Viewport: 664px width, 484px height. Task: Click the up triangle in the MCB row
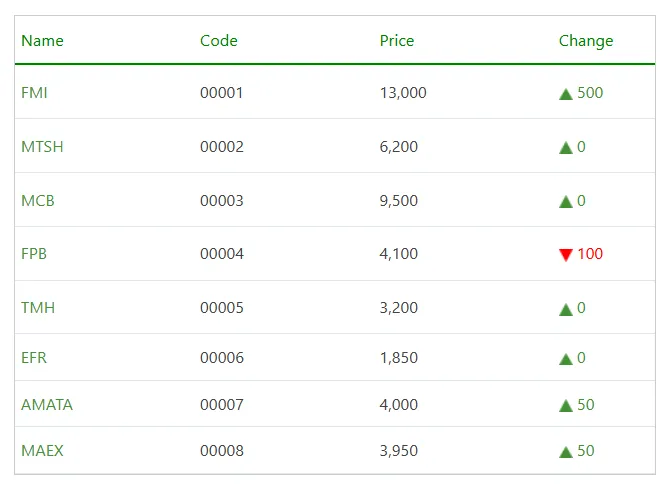tap(566, 201)
